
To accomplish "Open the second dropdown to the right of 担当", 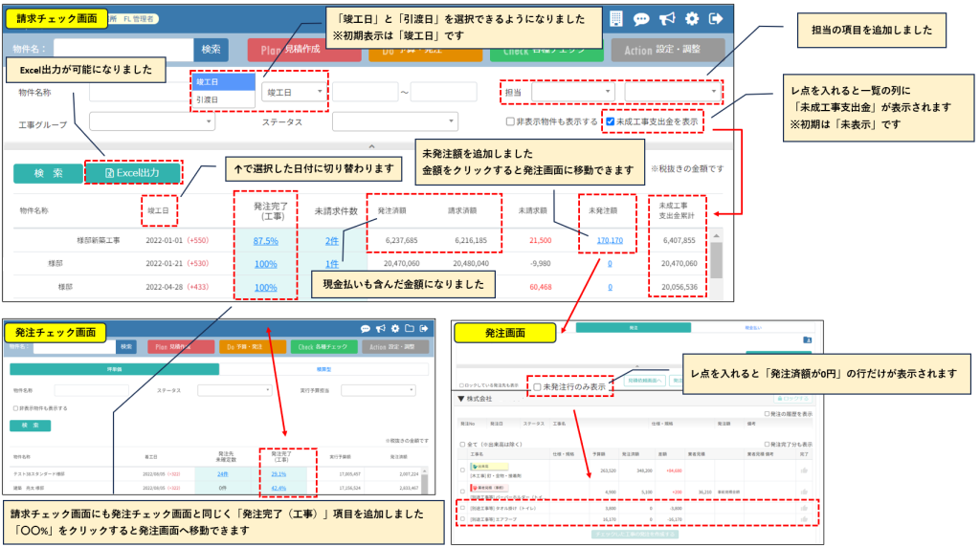I will [x=672, y=92].
